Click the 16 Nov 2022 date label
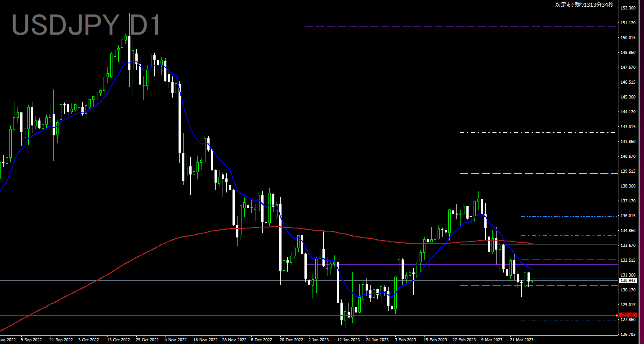The height and width of the screenshot is (344, 644). [x=205, y=340]
